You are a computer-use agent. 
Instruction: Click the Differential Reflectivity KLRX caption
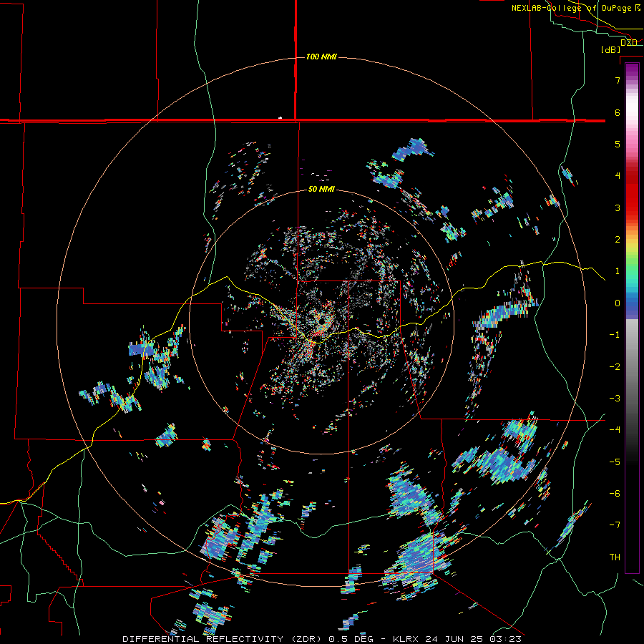click(x=322, y=639)
